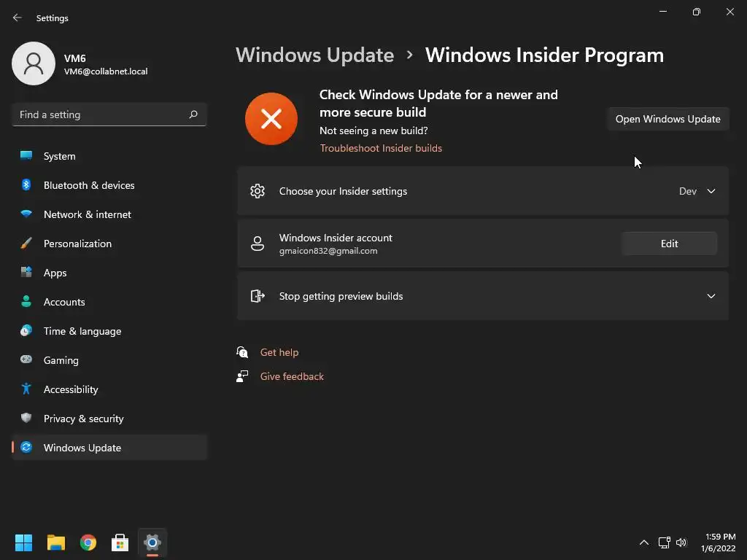Click the volume speaker tray icon
The width and height of the screenshot is (747, 560).
click(x=681, y=542)
